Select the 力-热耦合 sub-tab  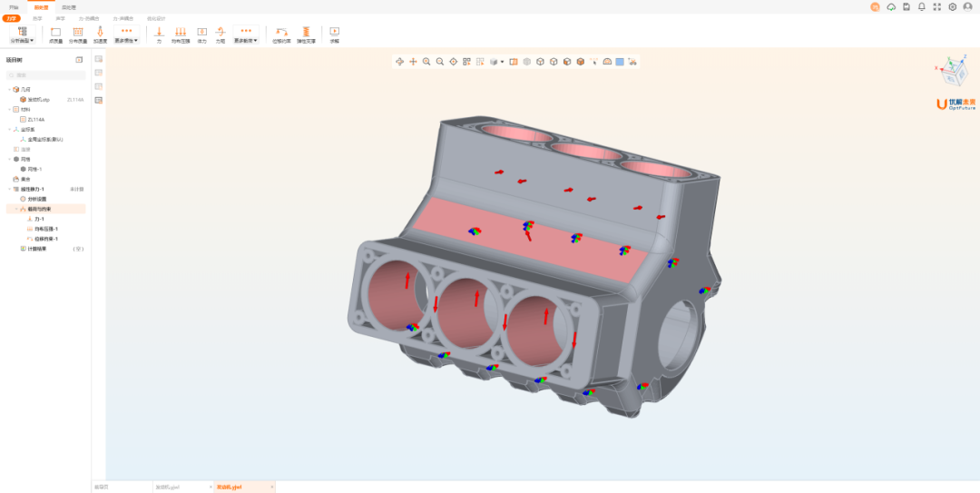[88, 19]
